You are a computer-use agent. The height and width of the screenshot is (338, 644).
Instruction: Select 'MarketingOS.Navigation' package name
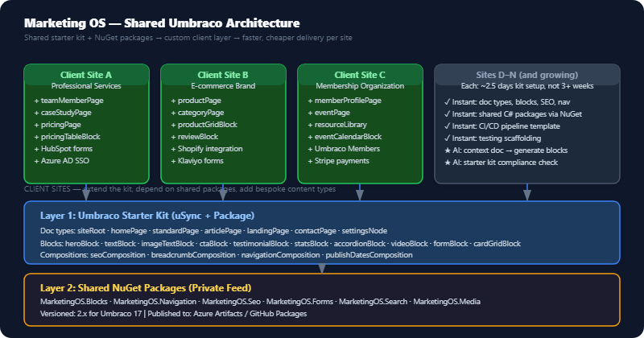pyautogui.click(x=155, y=302)
